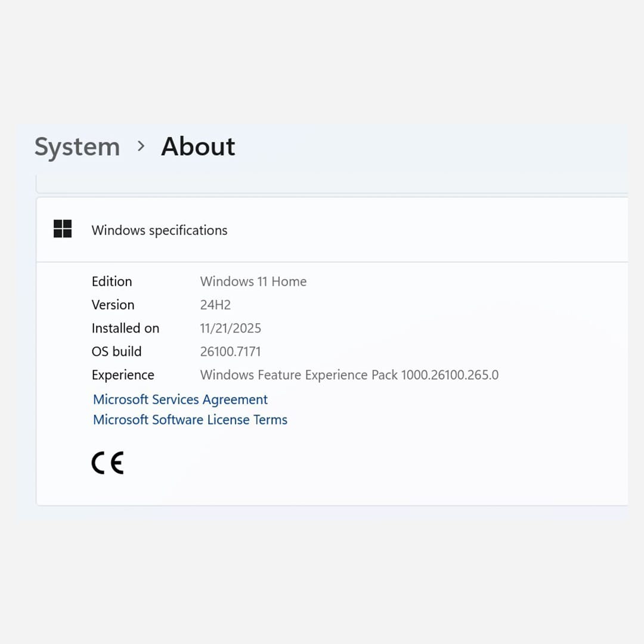Select Windows Feature Experience Pack text
644x644 pixels.
click(x=349, y=375)
